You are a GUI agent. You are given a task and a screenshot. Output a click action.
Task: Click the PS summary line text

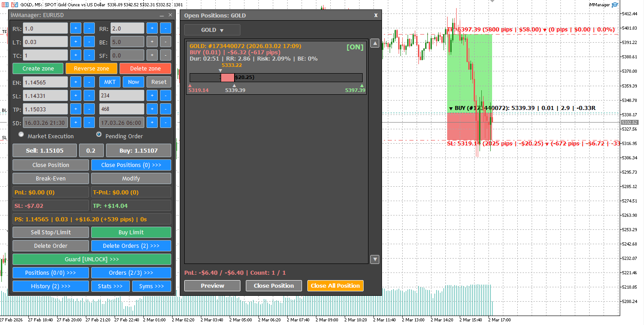coord(81,219)
